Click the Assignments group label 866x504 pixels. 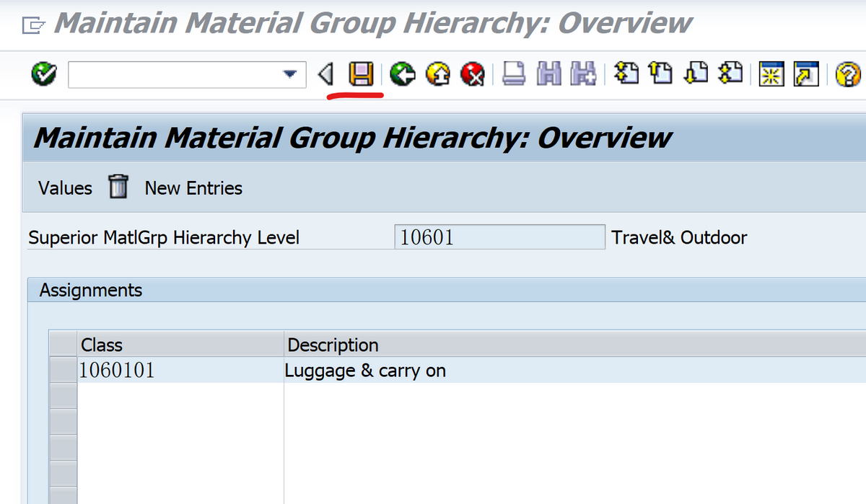coord(91,291)
